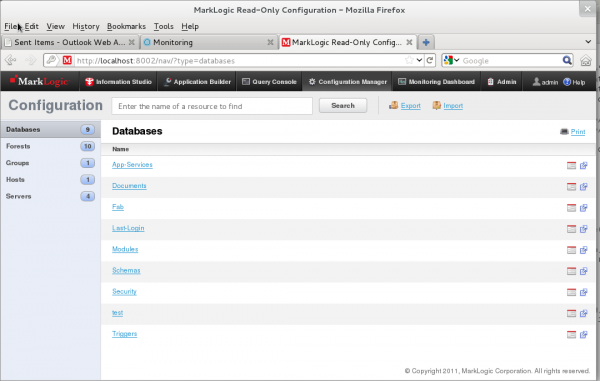
Task: Open Application Builder
Action: point(197,81)
